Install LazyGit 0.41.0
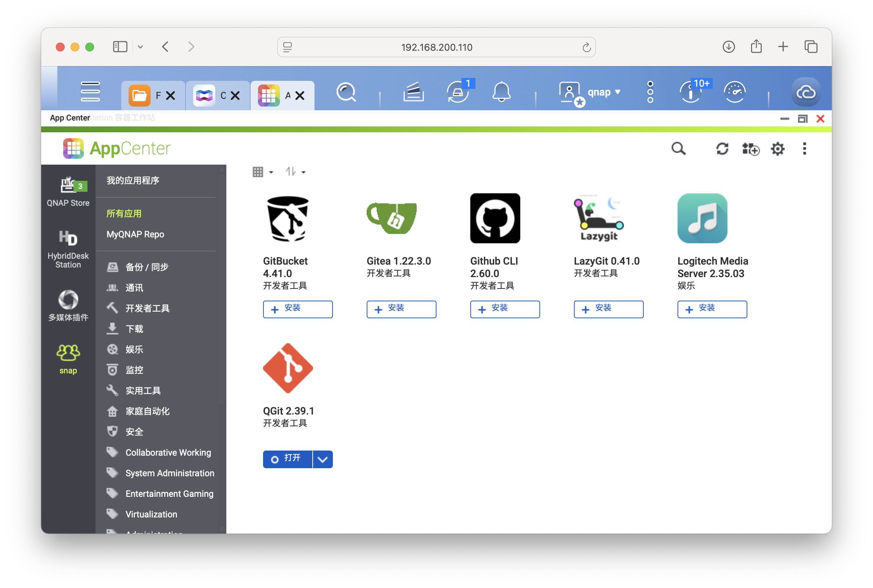Viewport: 873px width, 588px height. click(x=608, y=309)
